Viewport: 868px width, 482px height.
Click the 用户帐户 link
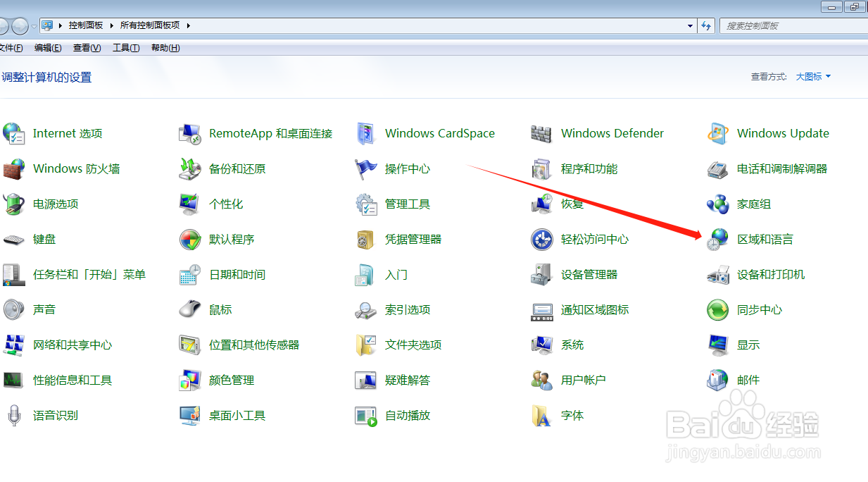[584, 381]
